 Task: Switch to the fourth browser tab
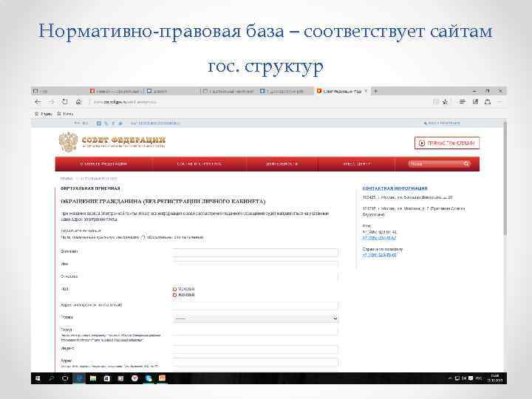pyautogui.click(x=228, y=92)
